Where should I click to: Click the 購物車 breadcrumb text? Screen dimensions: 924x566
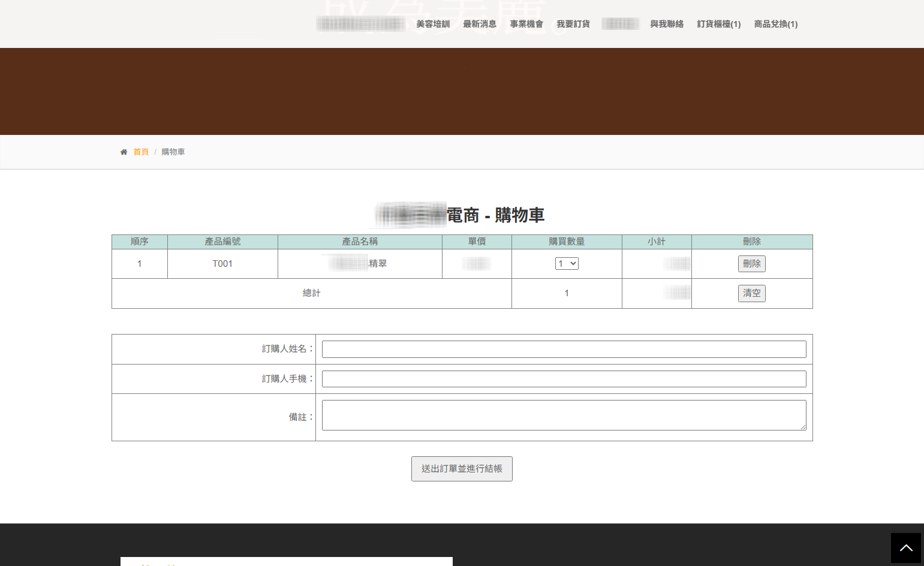(173, 152)
